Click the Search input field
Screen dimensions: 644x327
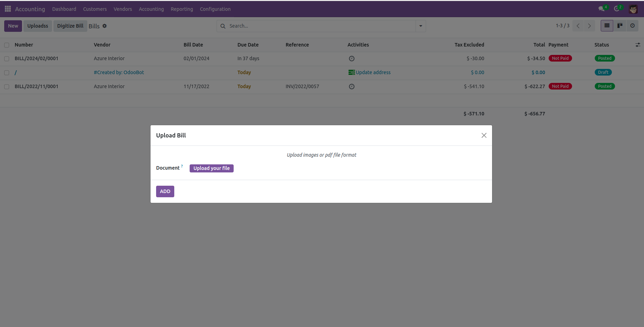pyautogui.click(x=321, y=26)
